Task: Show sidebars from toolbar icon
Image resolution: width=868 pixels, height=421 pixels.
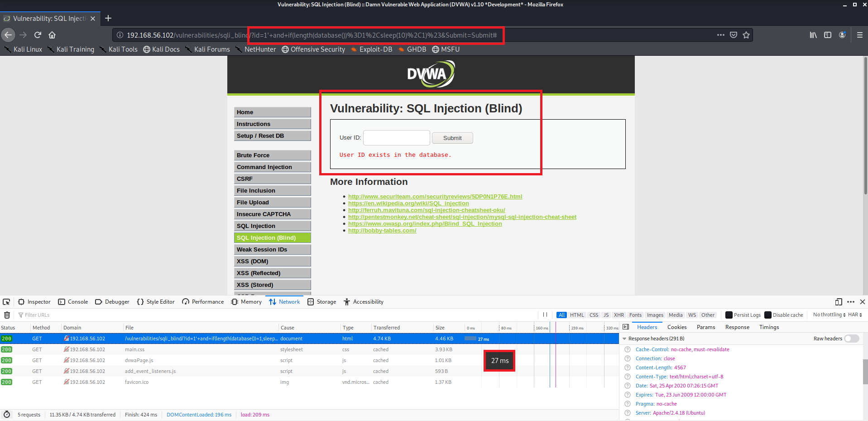Action: tap(828, 35)
